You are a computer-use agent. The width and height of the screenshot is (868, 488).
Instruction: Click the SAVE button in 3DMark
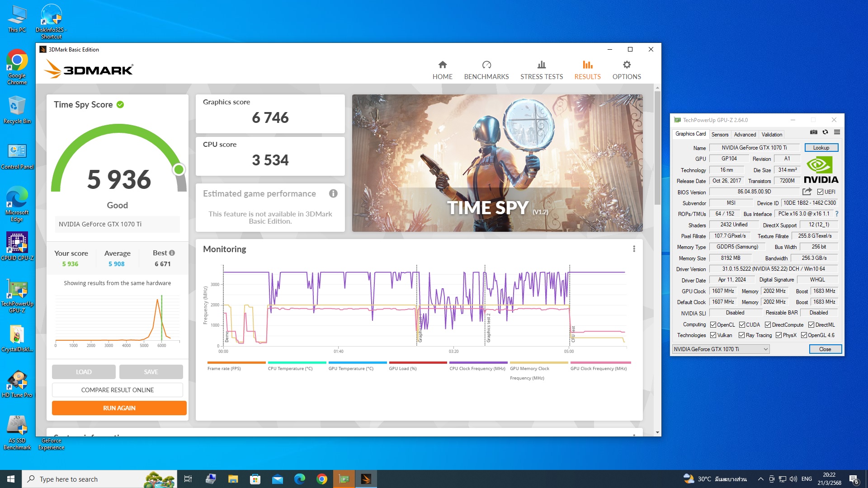tap(151, 372)
